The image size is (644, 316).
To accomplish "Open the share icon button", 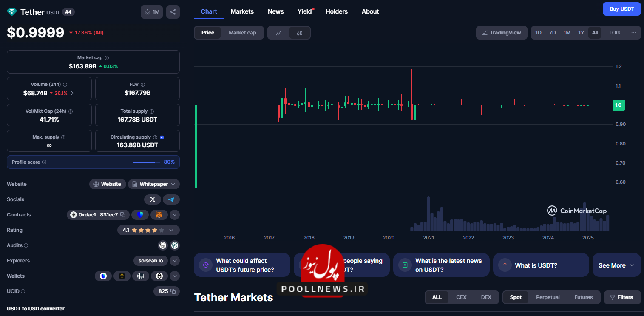I will (x=173, y=12).
